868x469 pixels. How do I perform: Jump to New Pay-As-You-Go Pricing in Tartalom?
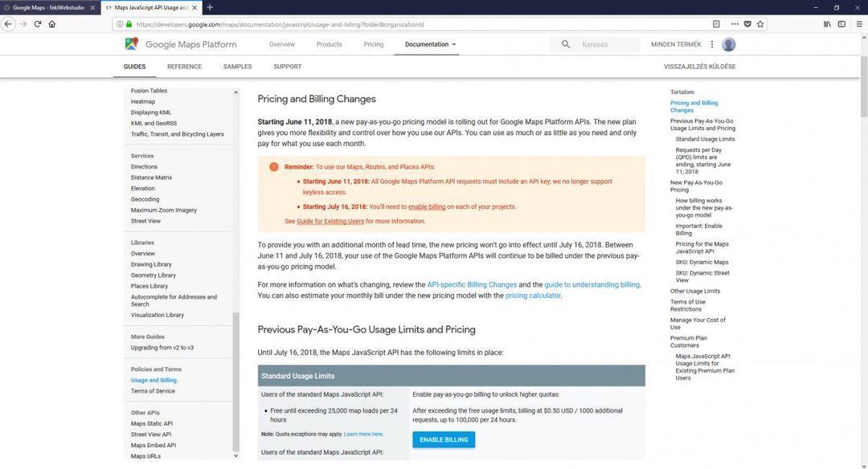tap(696, 186)
